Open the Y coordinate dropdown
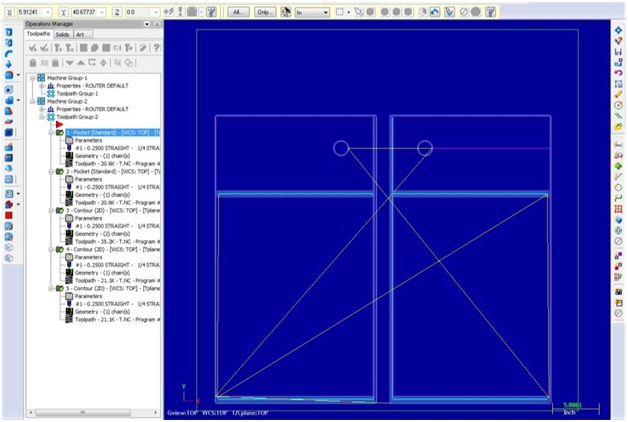Image resolution: width=628 pixels, height=422 pixels. tap(102, 12)
